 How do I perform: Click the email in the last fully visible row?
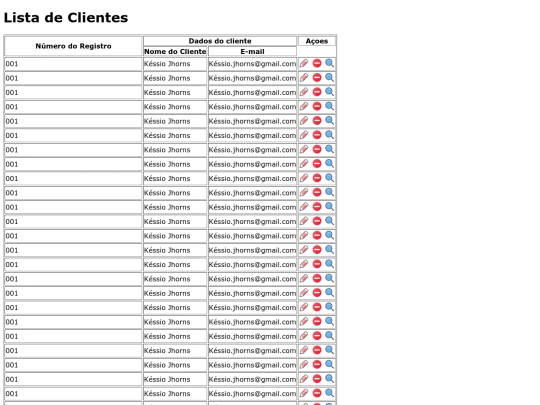coord(252,394)
